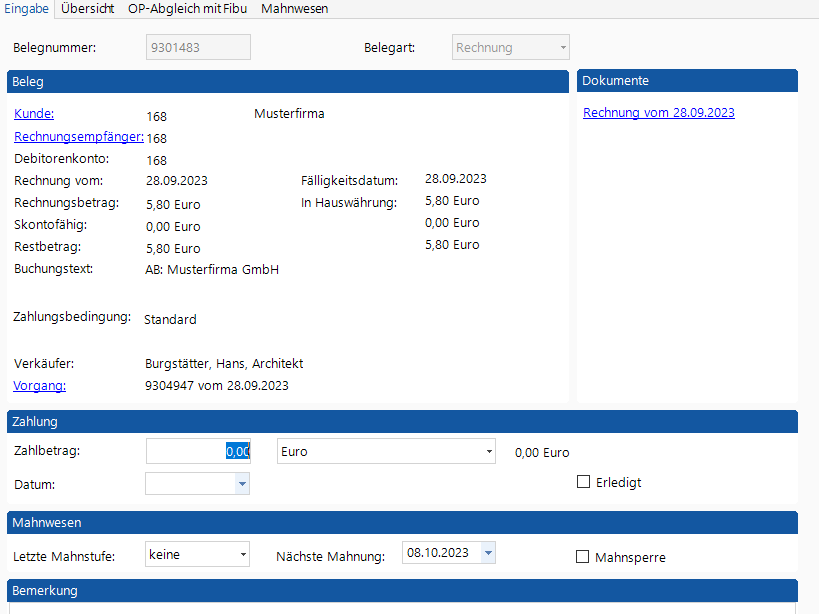Go to the Eingabe tab
Image resolution: width=819 pixels, height=614 pixels.
(x=27, y=8)
